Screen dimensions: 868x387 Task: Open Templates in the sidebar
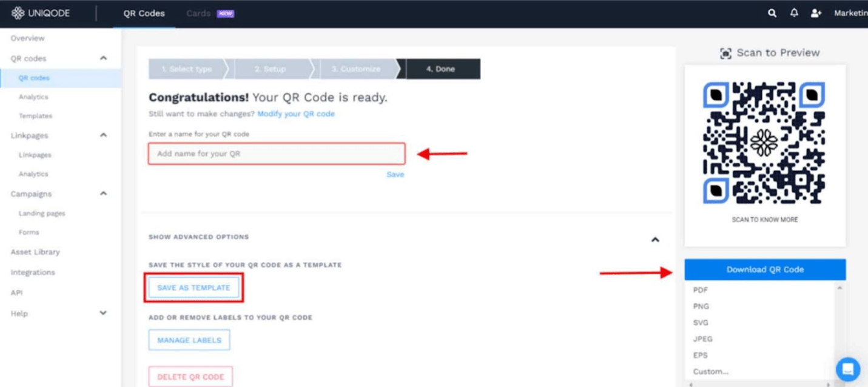coord(35,116)
